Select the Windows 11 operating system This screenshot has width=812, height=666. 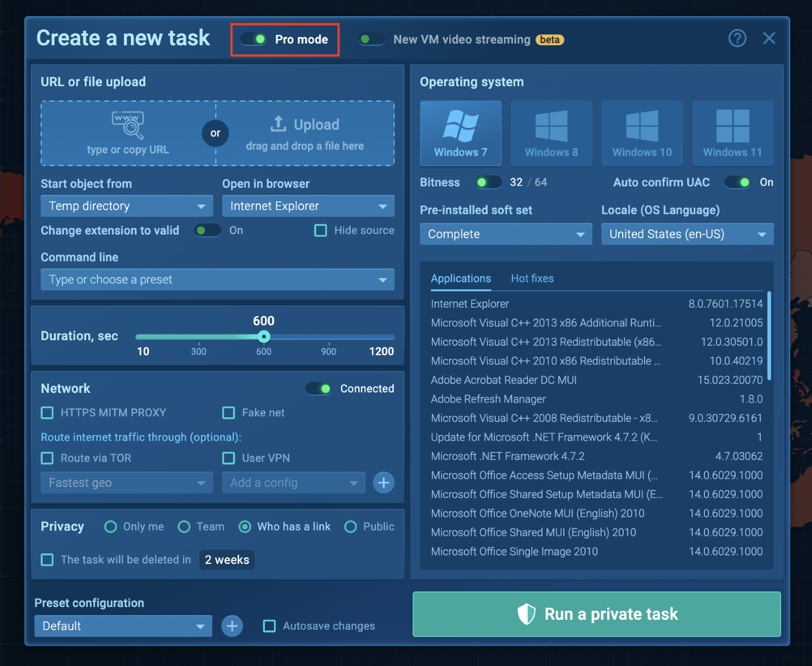tap(732, 132)
